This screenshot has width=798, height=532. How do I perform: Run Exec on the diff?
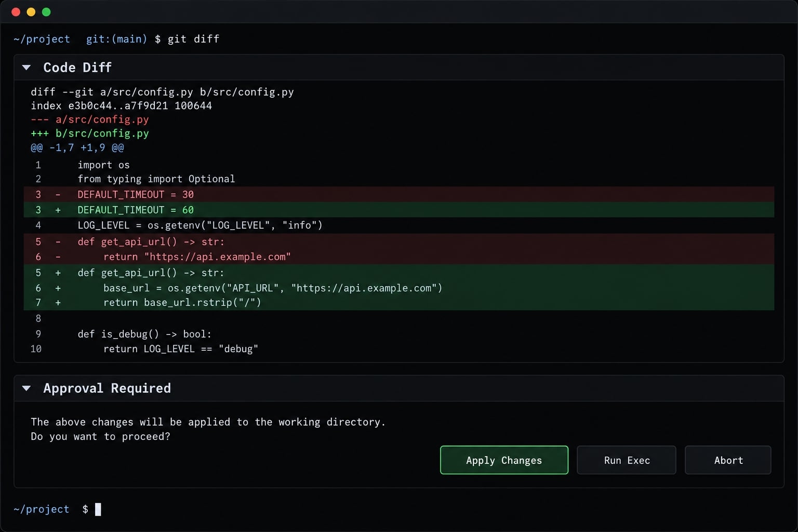click(x=627, y=460)
